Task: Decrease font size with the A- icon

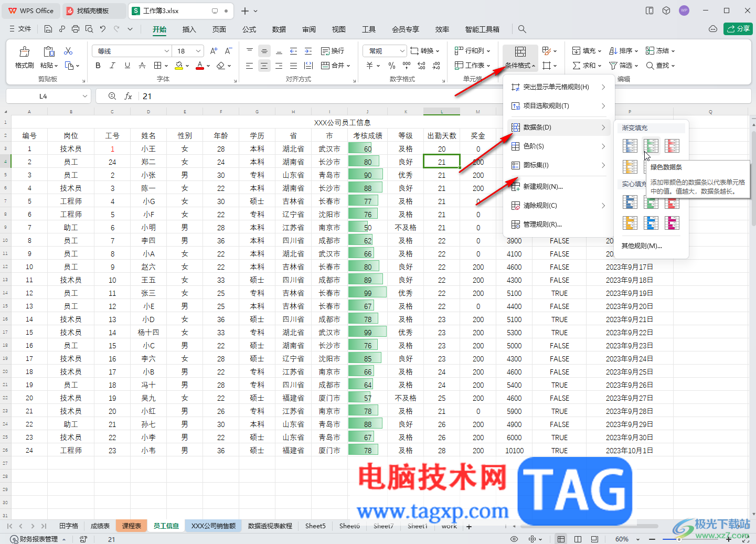Action: 228,51
